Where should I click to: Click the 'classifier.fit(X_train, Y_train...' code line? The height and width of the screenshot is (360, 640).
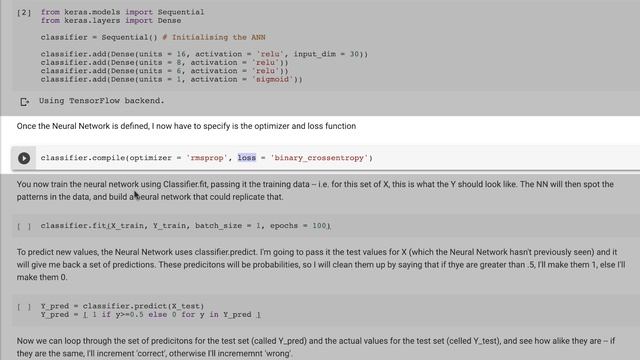186,226
